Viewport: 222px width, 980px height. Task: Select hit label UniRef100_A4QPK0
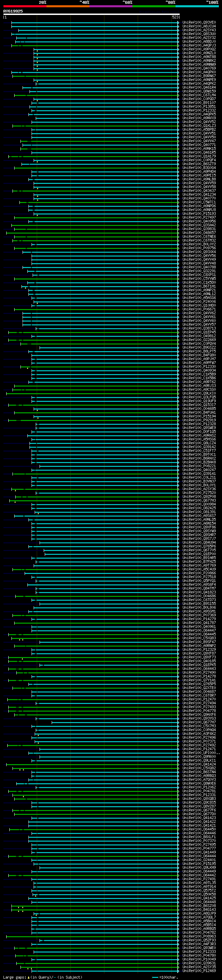pos(199,72)
